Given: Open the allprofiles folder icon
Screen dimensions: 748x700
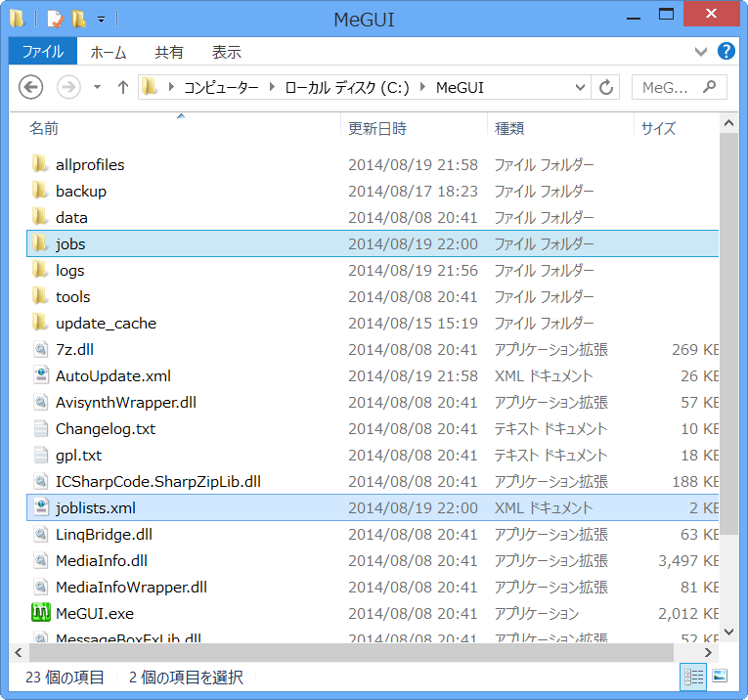Looking at the screenshot, I should 40,164.
